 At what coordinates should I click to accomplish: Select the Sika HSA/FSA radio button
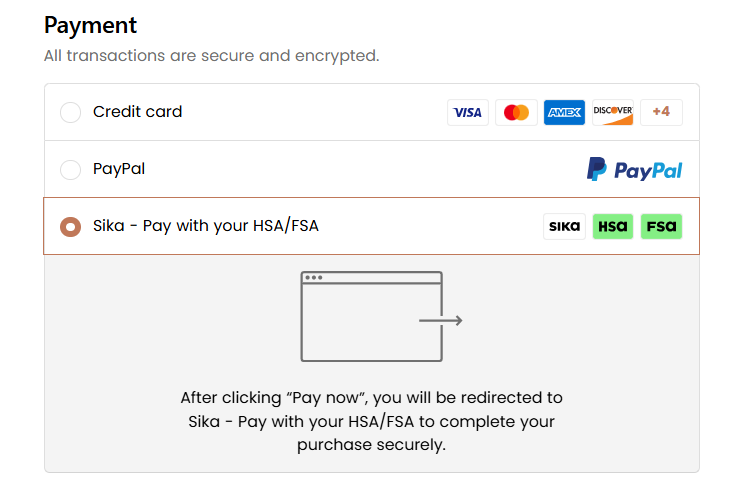[x=71, y=226]
